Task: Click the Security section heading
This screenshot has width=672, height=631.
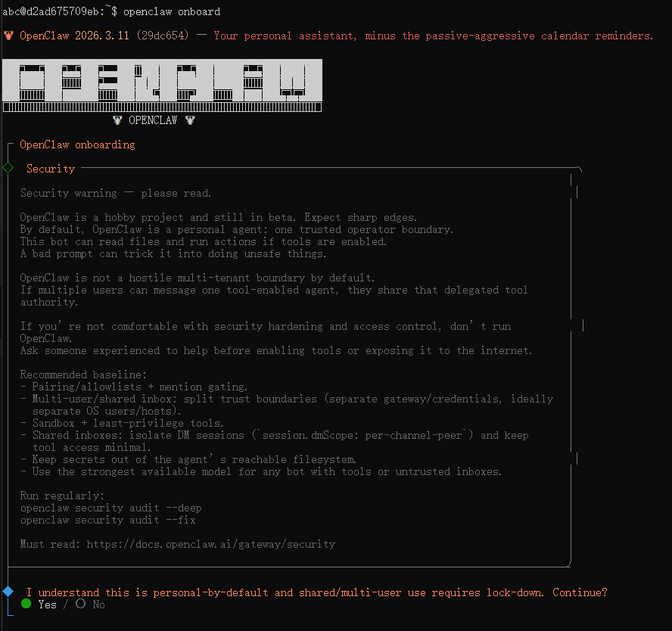Action: 51,169
